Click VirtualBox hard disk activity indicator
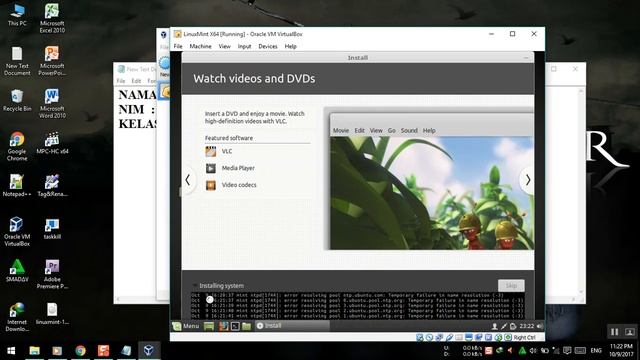 tap(419, 338)
